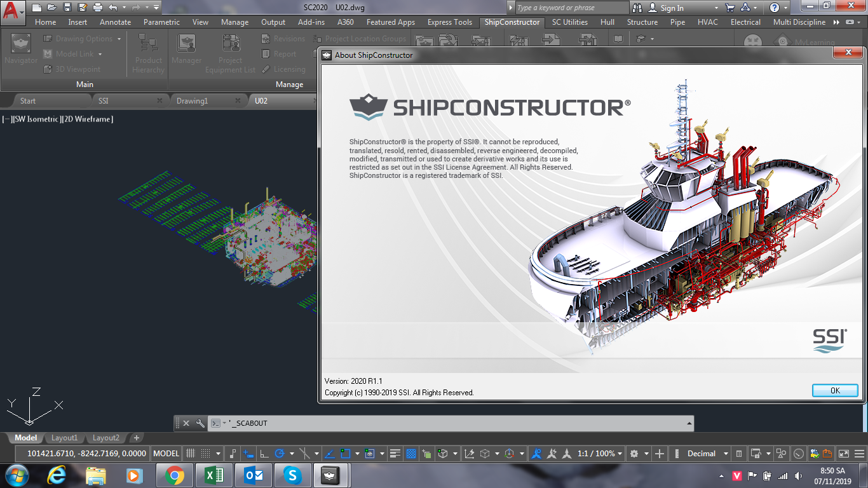The height and width of the screenshot is (488, 868).
Task: Expand the Drawing Options dropdown
Action: click(119, 39)
